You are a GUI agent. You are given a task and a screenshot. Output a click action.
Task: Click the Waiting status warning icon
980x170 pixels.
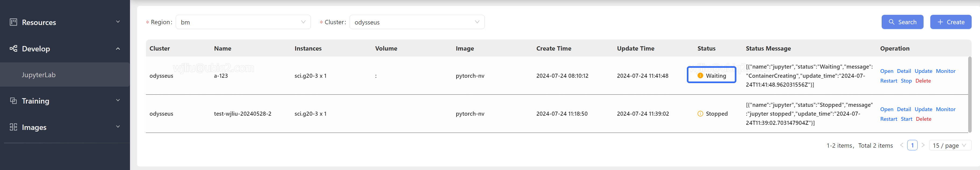click(x=700, y=76)
